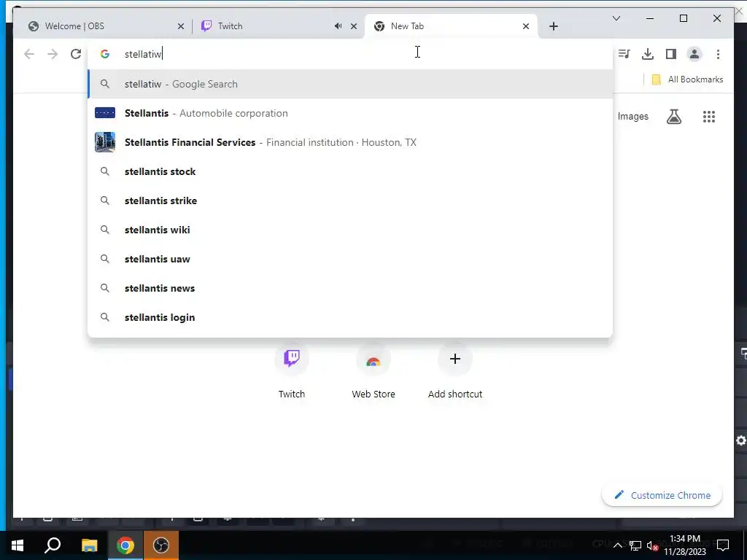Open Search Labs flask icon
Image resolution: width=747 pixels, height=560 pixels.
coord(673,116)
